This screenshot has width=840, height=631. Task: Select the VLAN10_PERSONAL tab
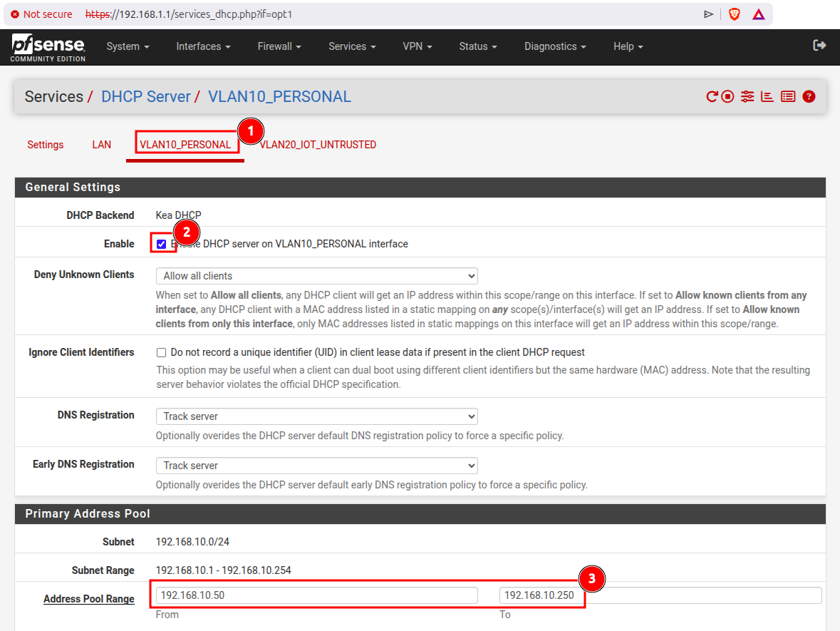click(185, 145)
